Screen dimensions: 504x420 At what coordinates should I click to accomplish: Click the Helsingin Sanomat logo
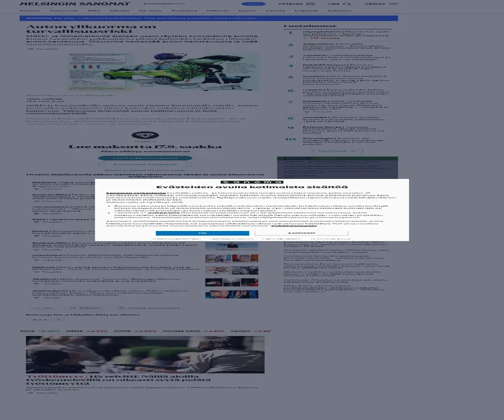point(75,4)
